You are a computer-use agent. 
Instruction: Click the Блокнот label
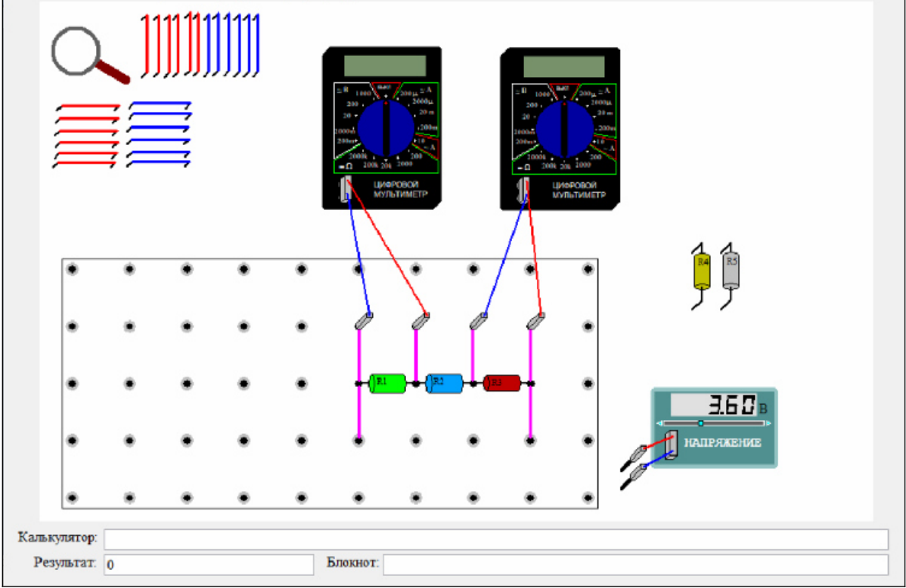point(352,562)
